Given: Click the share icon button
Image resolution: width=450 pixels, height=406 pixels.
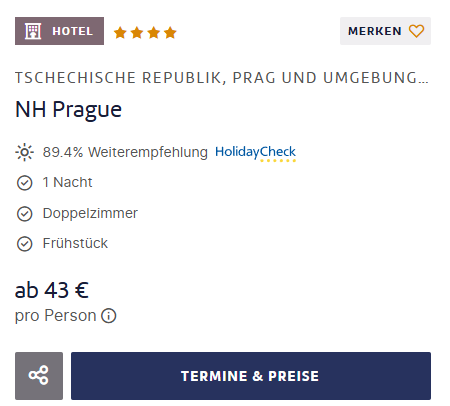Looking at the screenshot, I should click(x=39, y=376).
